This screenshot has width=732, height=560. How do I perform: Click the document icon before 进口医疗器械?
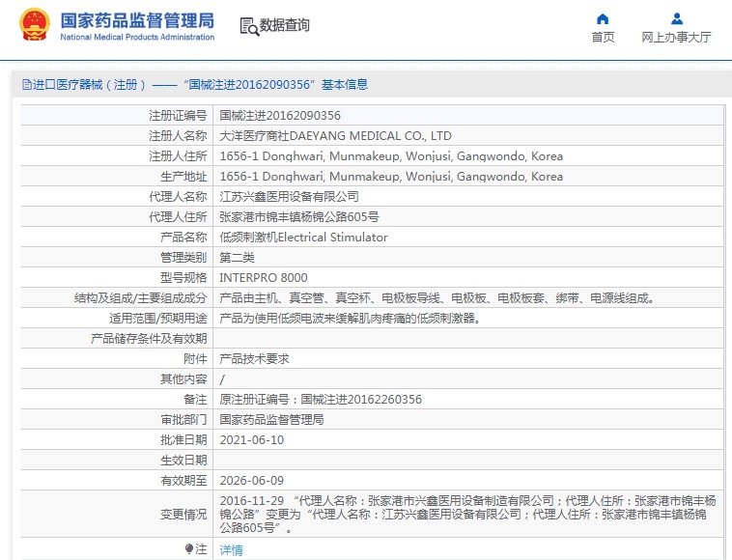pyautogui.click(x=27, y=84)
